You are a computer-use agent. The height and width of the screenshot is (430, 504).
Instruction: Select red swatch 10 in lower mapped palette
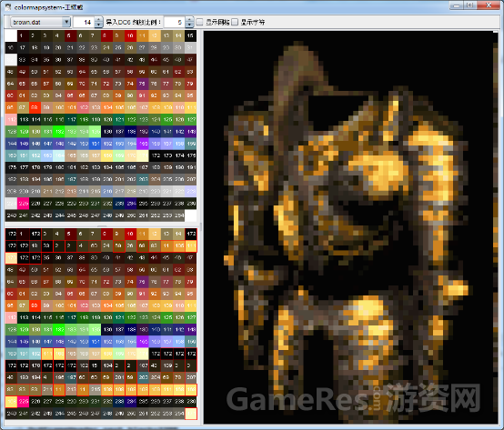click(x=130, y=234)
